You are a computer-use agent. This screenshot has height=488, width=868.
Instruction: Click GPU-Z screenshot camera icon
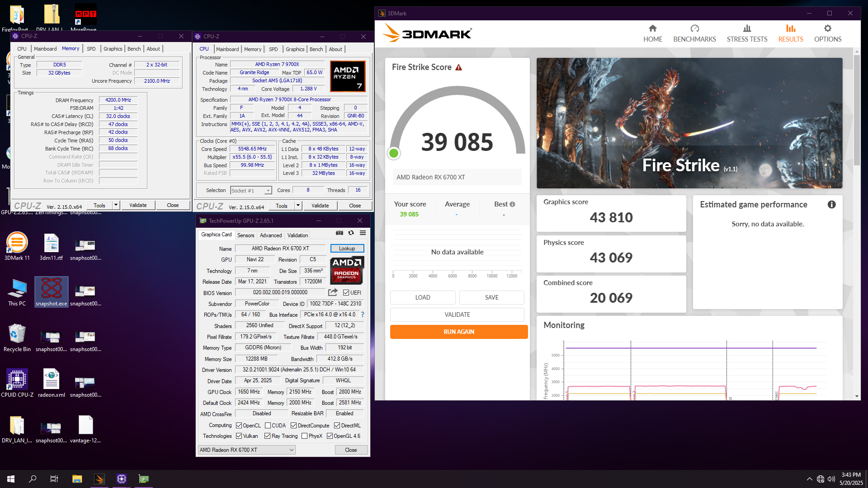tap(340, 233)
